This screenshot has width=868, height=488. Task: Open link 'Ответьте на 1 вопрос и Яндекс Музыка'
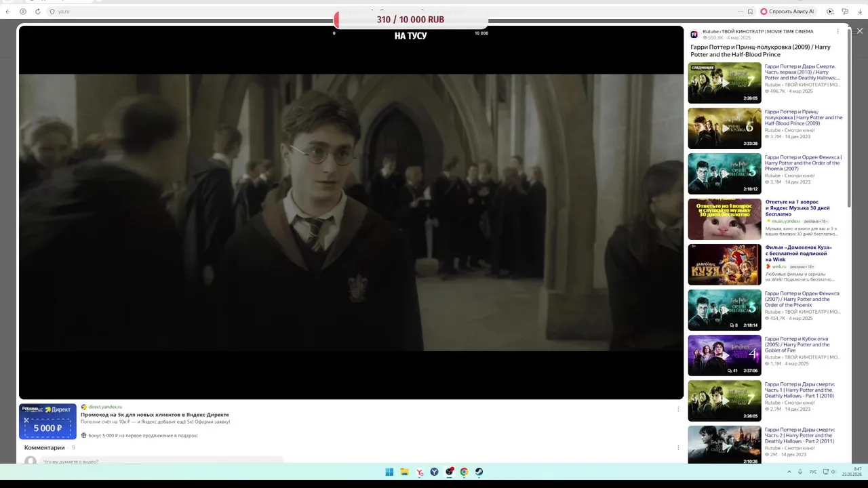(797, 208)
